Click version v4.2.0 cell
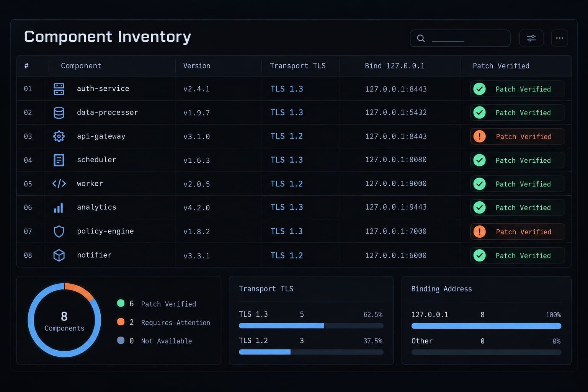Image resolution: width=588 pixels, height=392 pixels. (x=197, y=207)
